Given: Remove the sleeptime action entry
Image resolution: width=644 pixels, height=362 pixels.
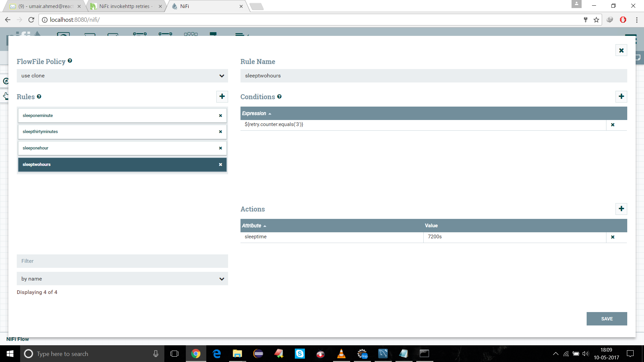Looking at the screenshot, I should [613, 237].
